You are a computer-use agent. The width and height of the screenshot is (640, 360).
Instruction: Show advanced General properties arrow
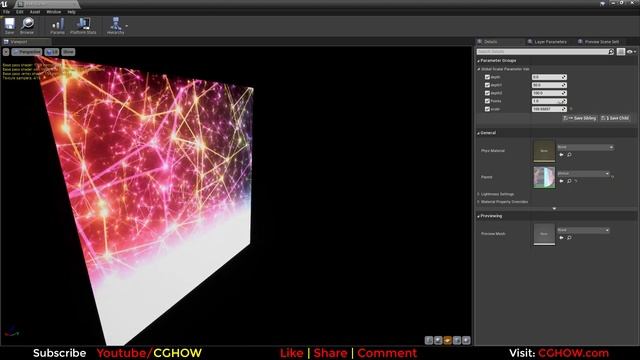[x=554, y=209]
